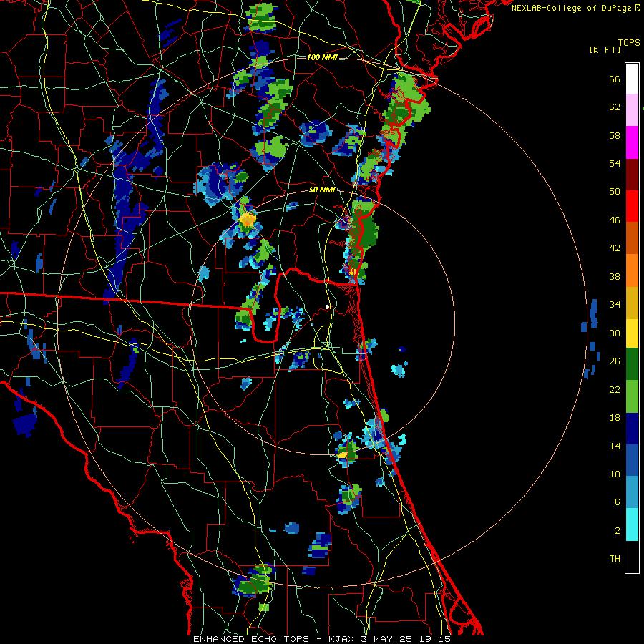The image size is (644, 644).
Task: Select the 30 legend value
Action: [x=615, y=333]
